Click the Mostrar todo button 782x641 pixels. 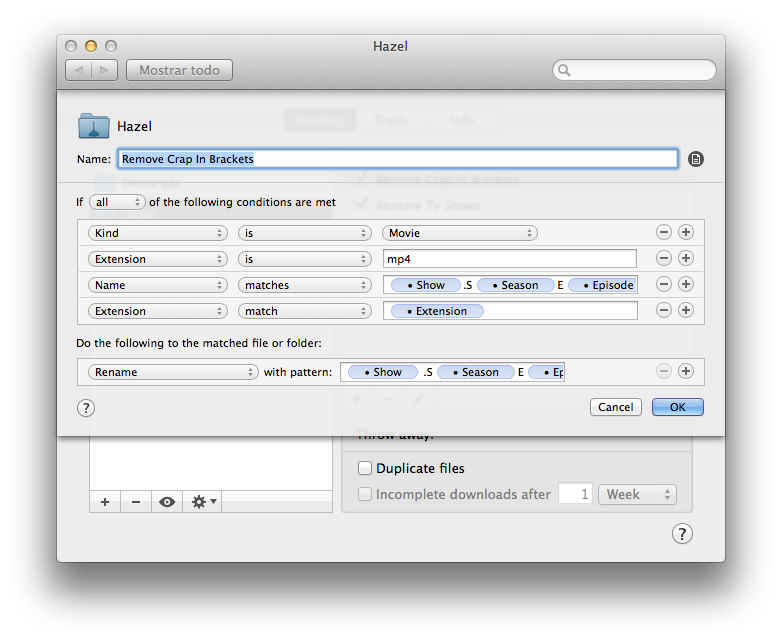(x=179, y=70)
